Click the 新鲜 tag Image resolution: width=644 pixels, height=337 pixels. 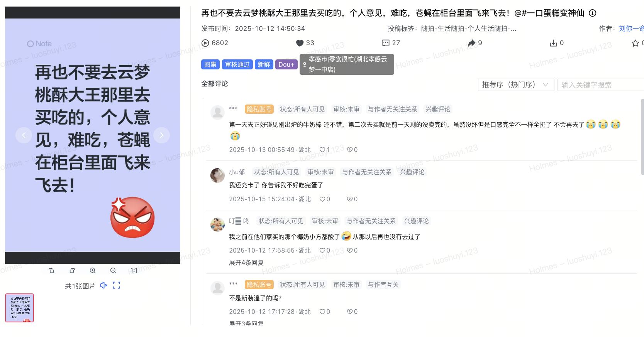(264, 64)
